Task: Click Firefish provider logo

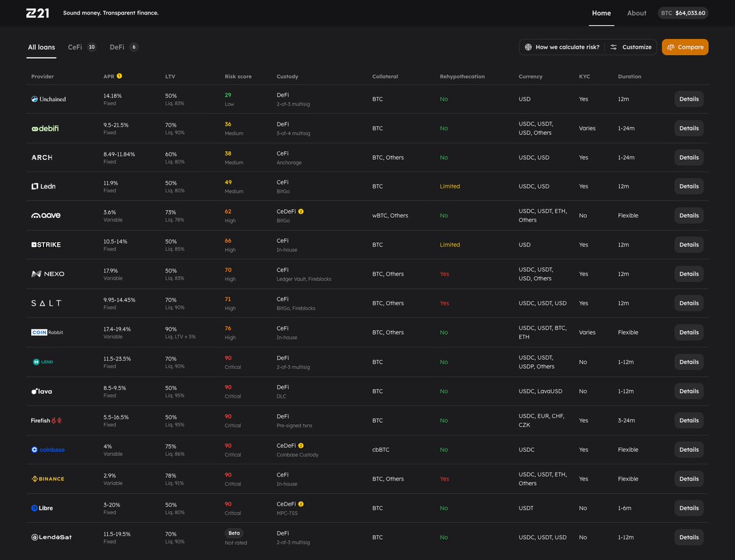Action: [x=47, y=420]
